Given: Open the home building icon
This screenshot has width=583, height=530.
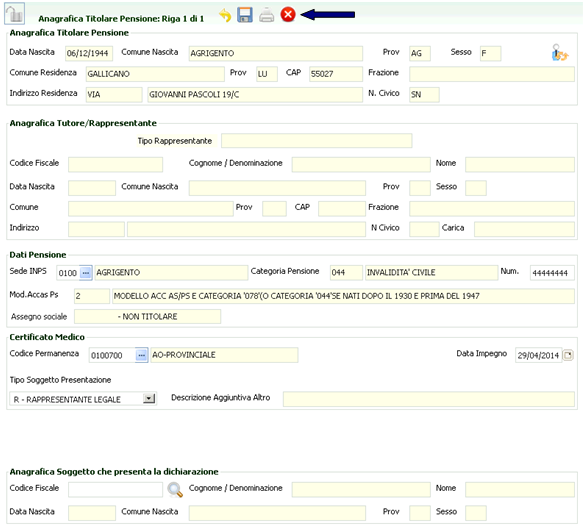Looking at the screenshot, I should [x=15, y=14].
